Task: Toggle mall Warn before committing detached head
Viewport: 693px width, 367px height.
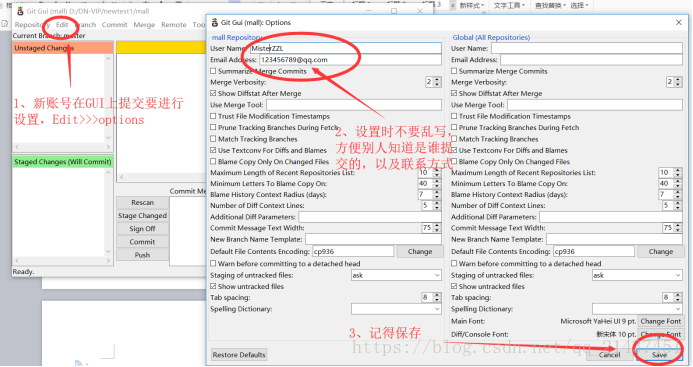Action: pyautogui.click(x=213, y=264)
